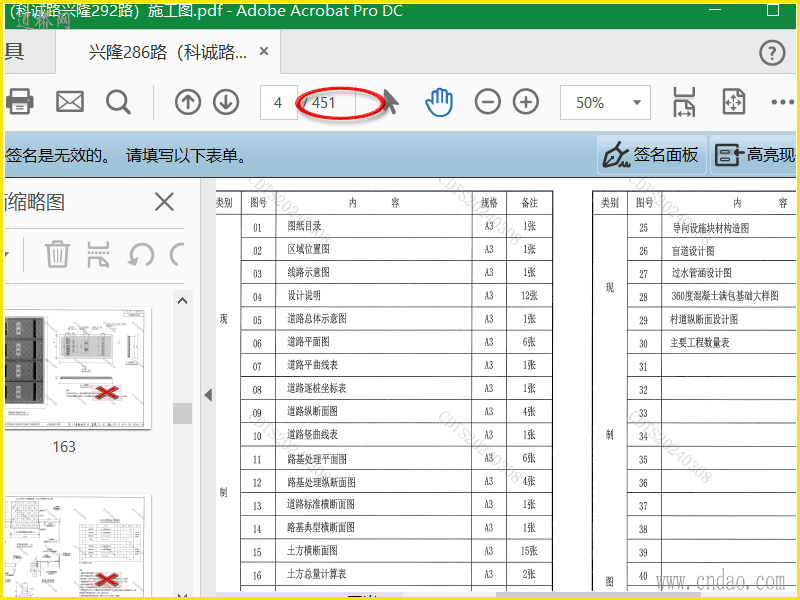Image resolution: width=800 pixels, height=600 pixels.
Task: Click the Print icon in toolbar
Action: [x=20, y=102]
